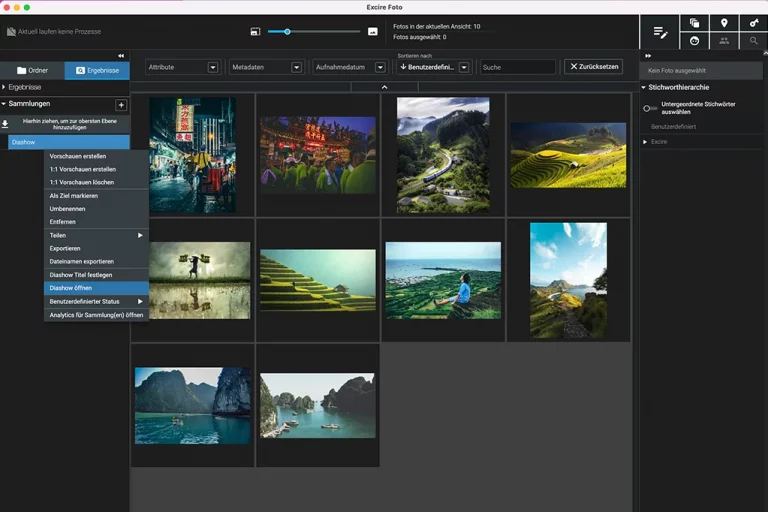This screenshot has width=768, height=512.
Task: Open the face search icon
Action: point(694,41)
